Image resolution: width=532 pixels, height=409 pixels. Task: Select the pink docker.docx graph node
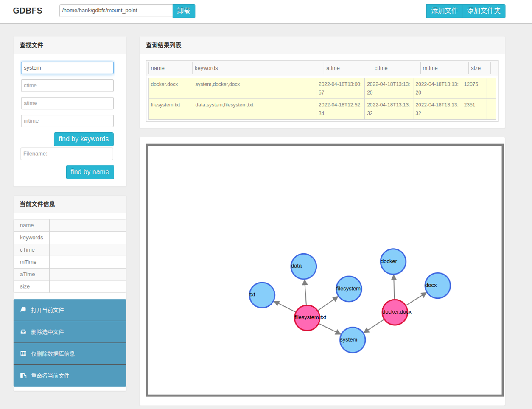pyautogui.click(x=395, y=312)
